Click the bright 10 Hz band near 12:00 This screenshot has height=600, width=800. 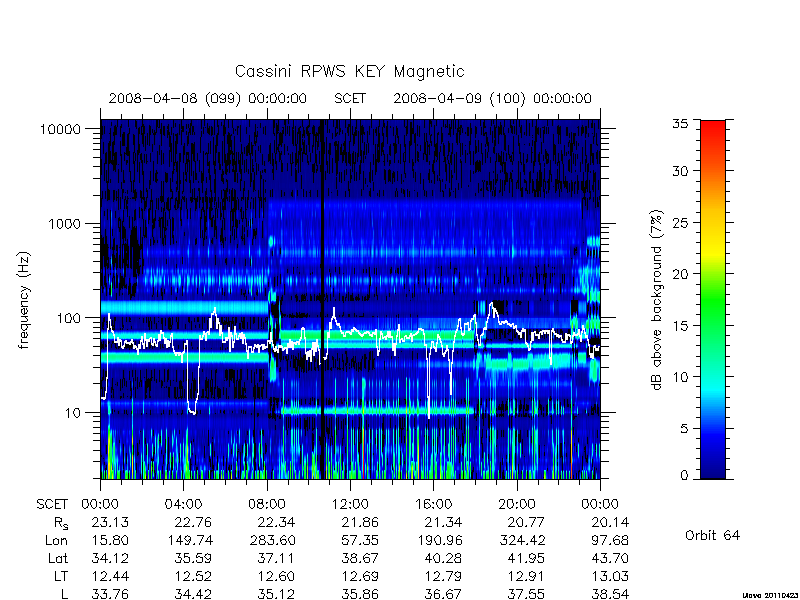378,410
